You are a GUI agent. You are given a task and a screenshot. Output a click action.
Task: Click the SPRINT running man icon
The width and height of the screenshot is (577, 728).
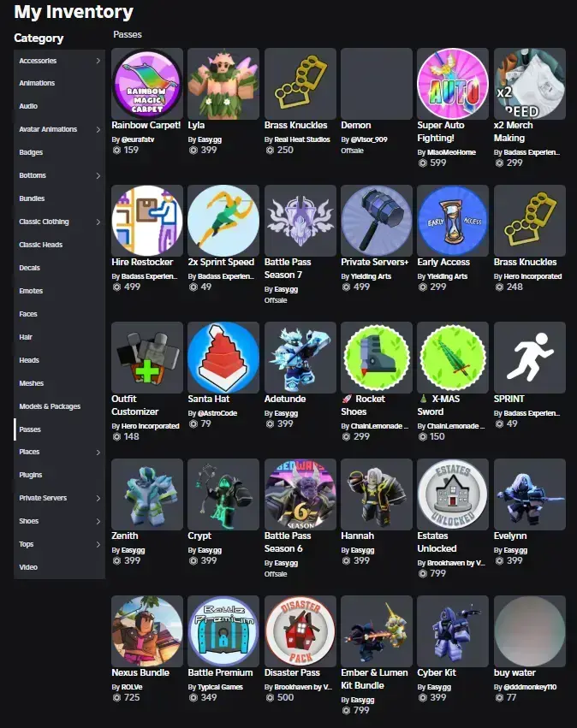point(530,358)
